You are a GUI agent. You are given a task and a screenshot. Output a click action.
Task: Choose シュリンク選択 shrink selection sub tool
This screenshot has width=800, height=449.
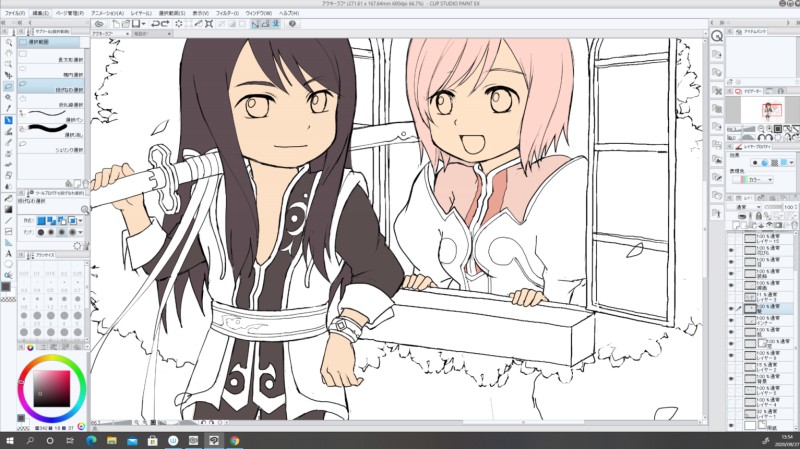51,146
